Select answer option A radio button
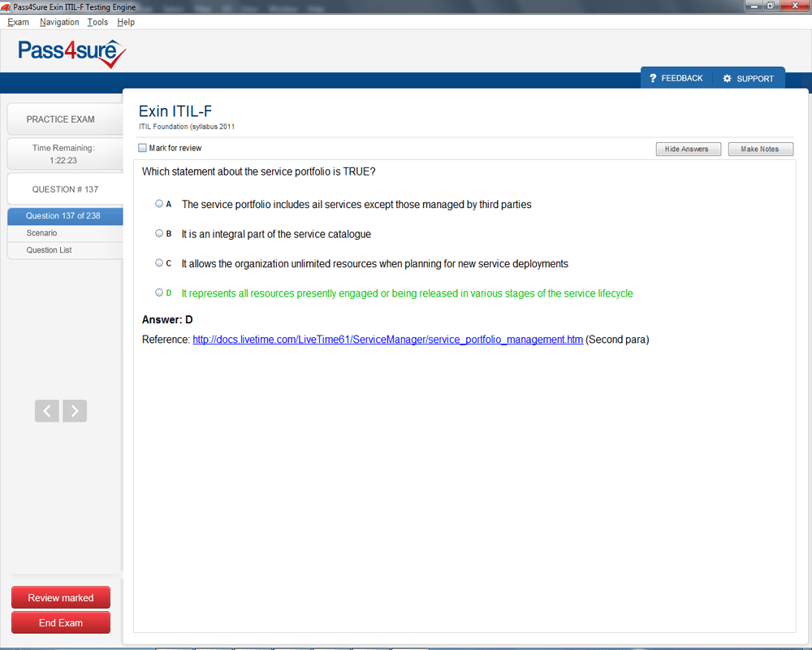This screenshot has height=650, width=812. [159, 204]
